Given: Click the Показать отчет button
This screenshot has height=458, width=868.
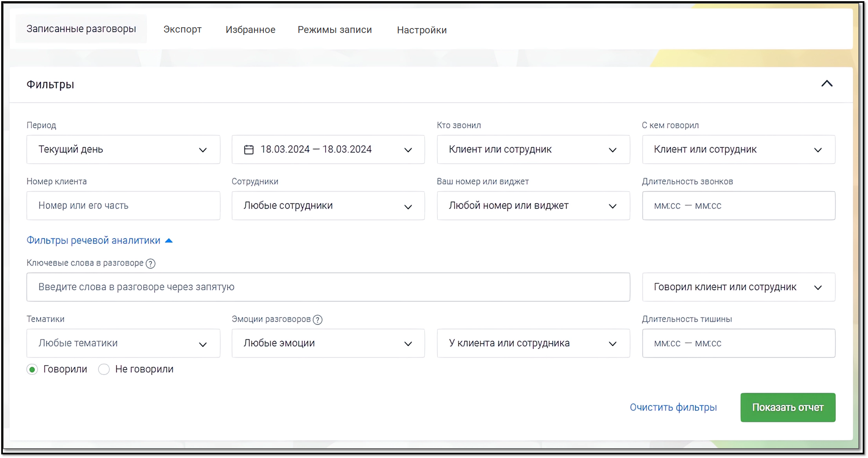Looking at the screenshot, I should (788, 408).
